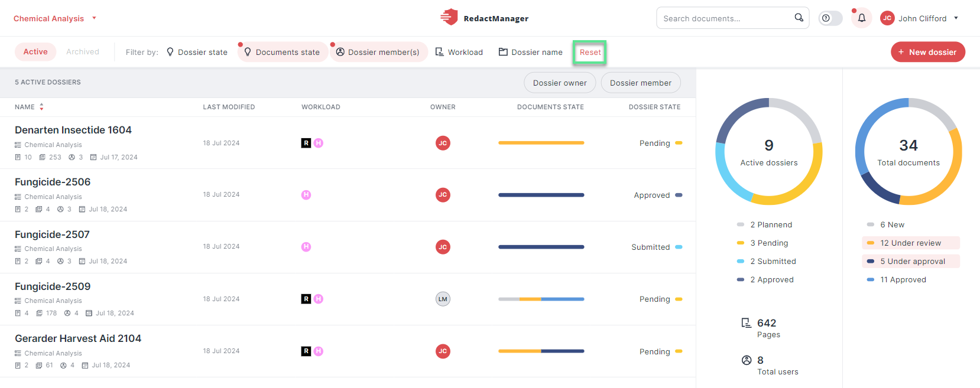Image resolution: width=980 pixels, height=388 pixels.
Task: Open the Chemical Analysis template dropdown
Action: coord(55,18)
